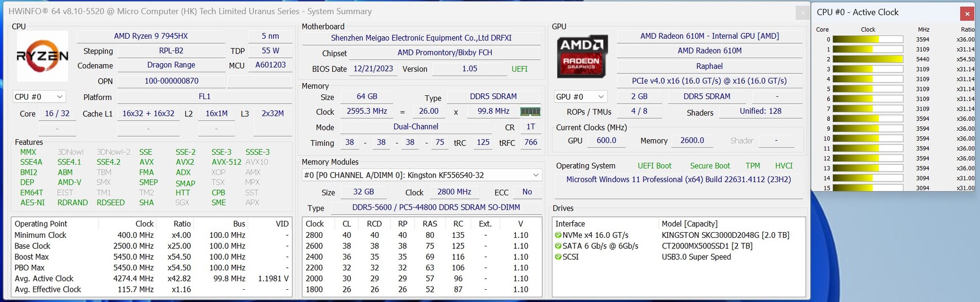Click the ROPs / TMUs value '4 / 8'

[x=639, y=111]
